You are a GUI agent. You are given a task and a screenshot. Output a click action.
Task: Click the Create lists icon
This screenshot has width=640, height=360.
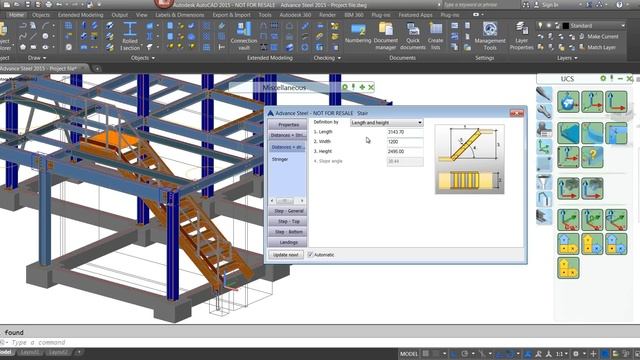click(x=436, y=36)
